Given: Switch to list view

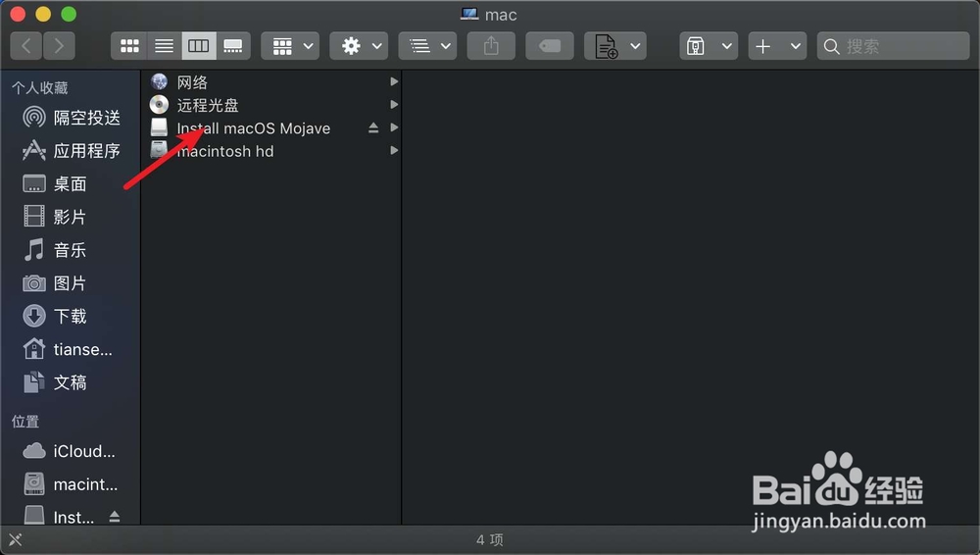Looking at the screenshot, I should (x=165, y=46).
